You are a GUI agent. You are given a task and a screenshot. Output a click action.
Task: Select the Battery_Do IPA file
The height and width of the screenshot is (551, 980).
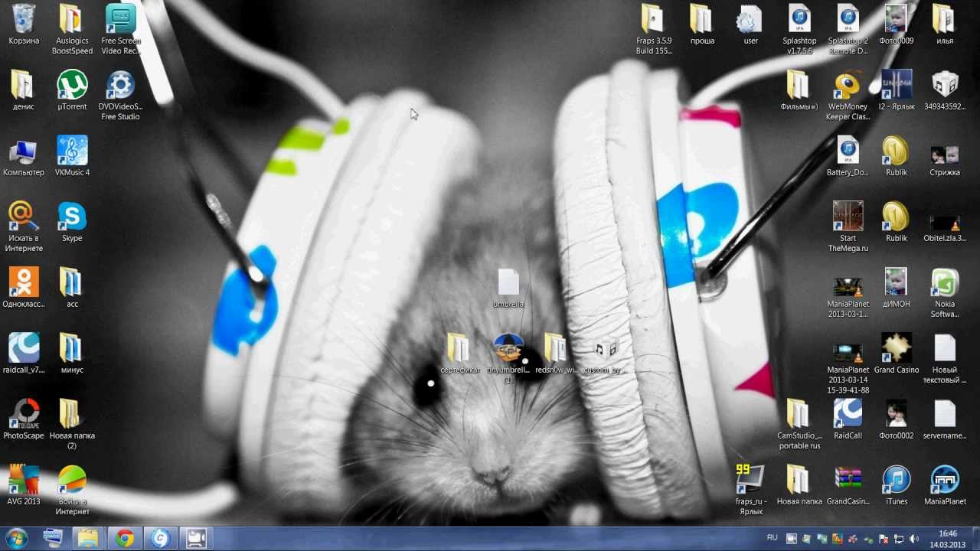pyautogui.click(x=848, y=157)
